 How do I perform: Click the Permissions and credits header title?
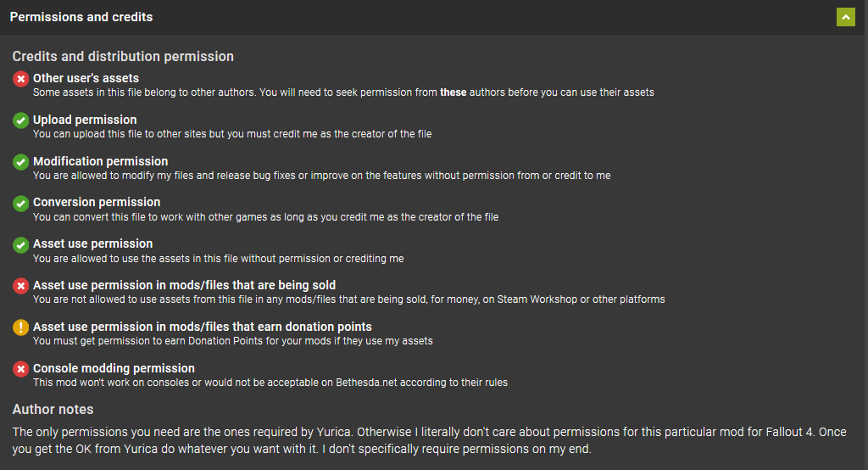tap(81, 17)
